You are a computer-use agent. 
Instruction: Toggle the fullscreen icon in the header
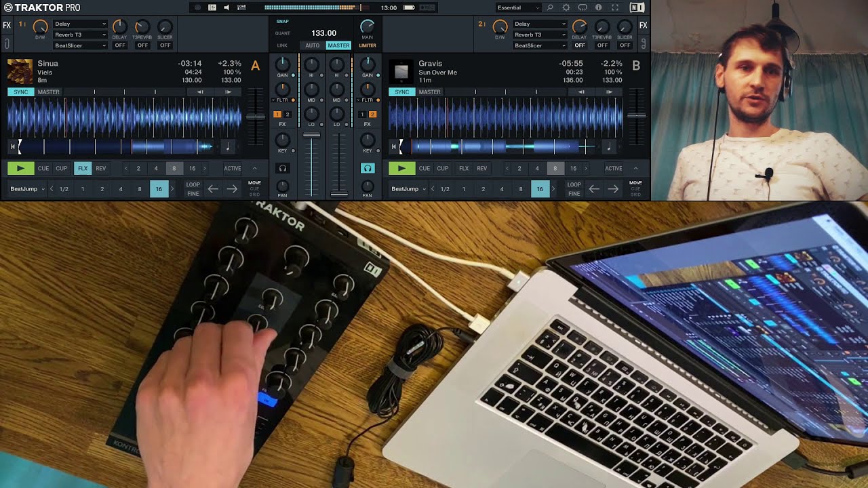click(615, 7)
